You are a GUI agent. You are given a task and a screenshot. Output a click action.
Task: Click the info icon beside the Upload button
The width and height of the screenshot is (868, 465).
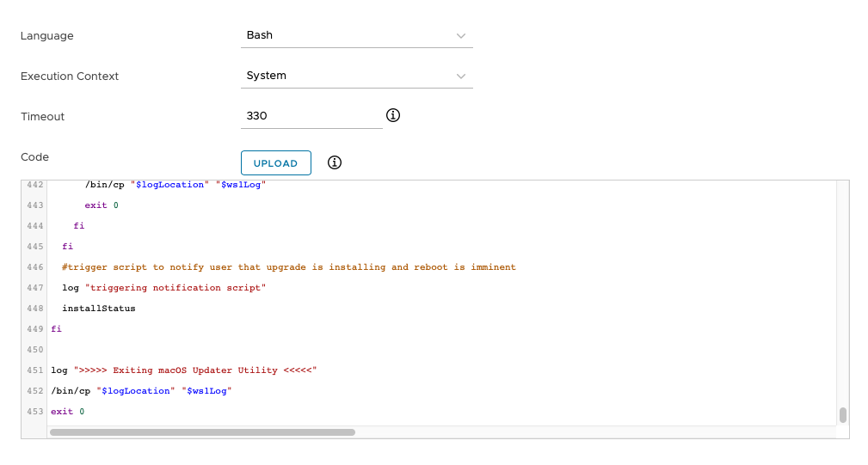335,162
